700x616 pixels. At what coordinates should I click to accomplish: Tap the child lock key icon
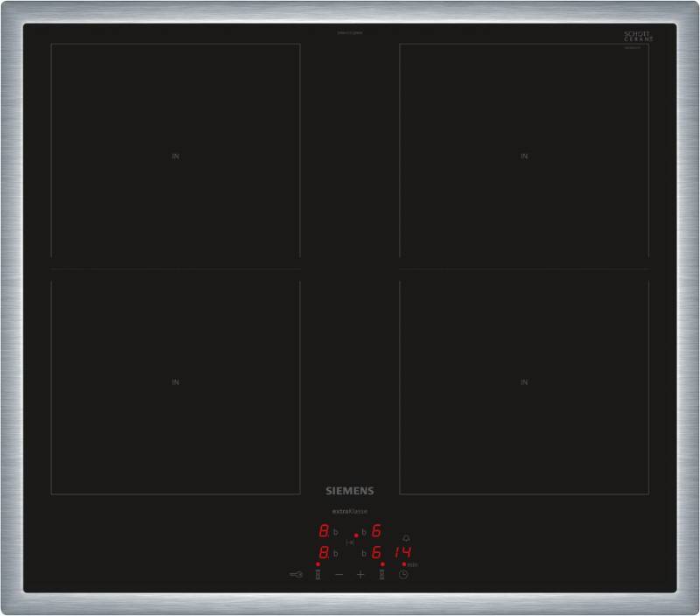click(297, 575)
